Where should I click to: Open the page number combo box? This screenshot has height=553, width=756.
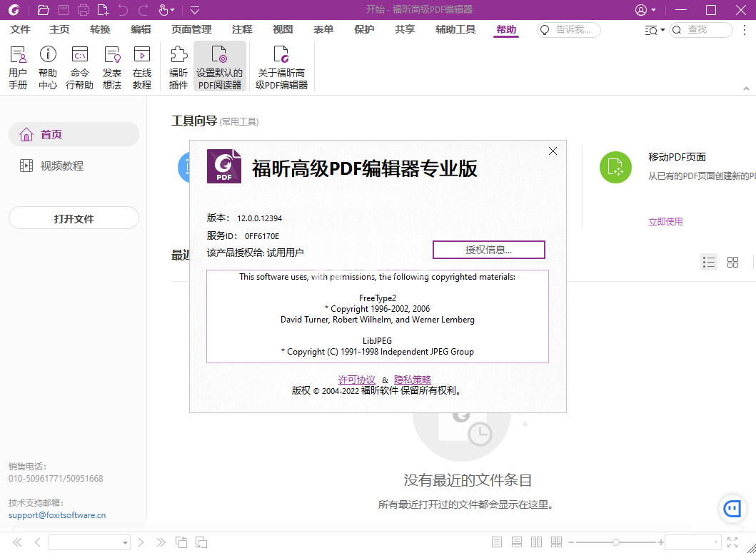pos(89,542)
